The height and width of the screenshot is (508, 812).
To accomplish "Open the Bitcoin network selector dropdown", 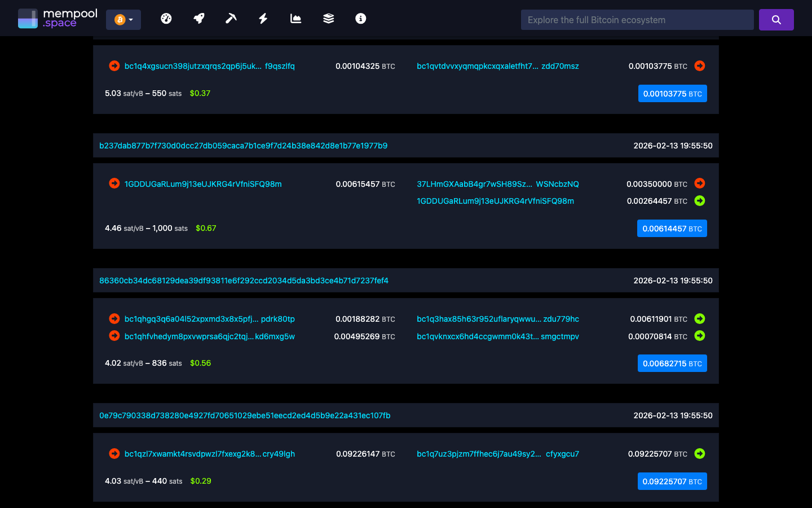I will coord(123,19).
